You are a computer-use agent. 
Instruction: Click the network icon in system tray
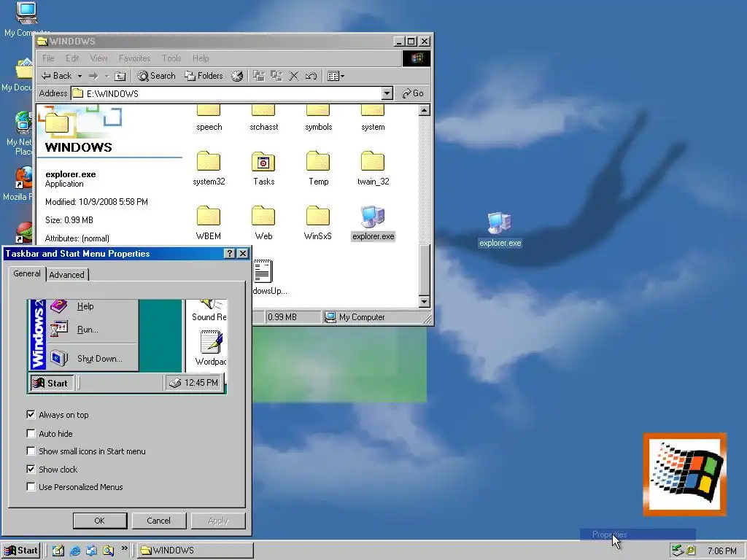(678, 551)
